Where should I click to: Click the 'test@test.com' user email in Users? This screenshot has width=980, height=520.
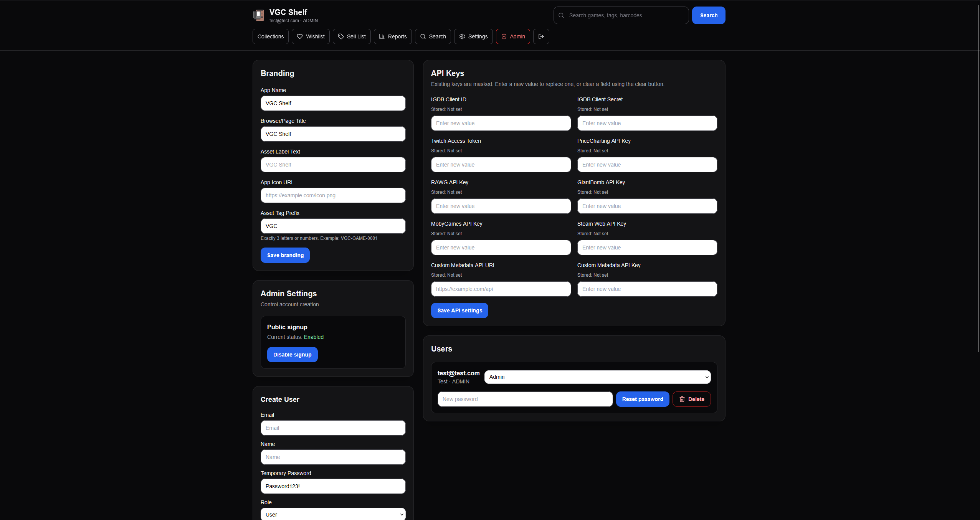click(458, 373)
